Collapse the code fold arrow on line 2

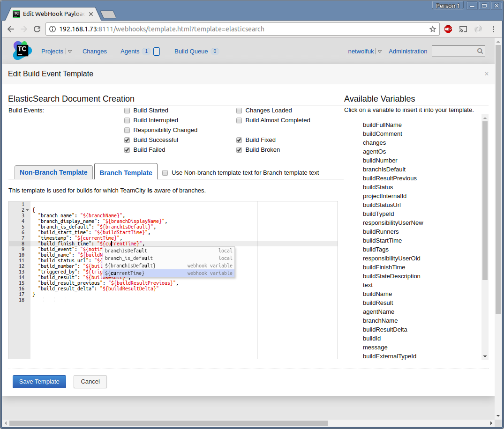click(x=27, y=210)
